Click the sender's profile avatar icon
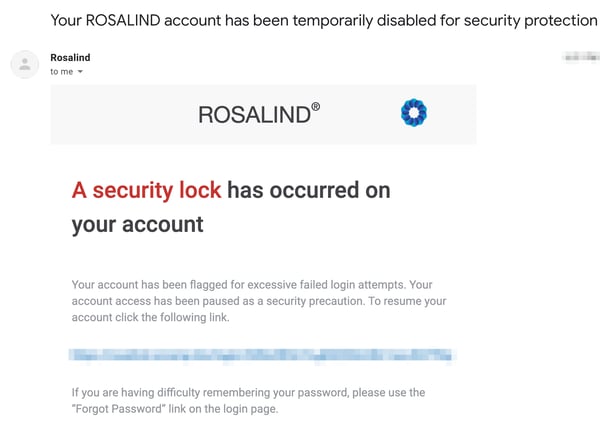 click(25, 64)
